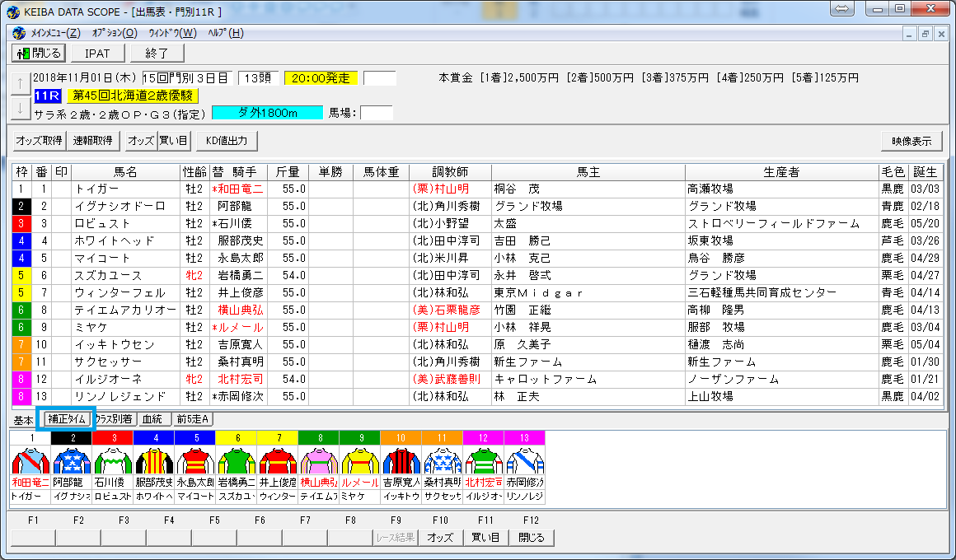Click the empty field after 20:00発走
This screenshot has width=956, height=560.
click(x=380, y=78)
